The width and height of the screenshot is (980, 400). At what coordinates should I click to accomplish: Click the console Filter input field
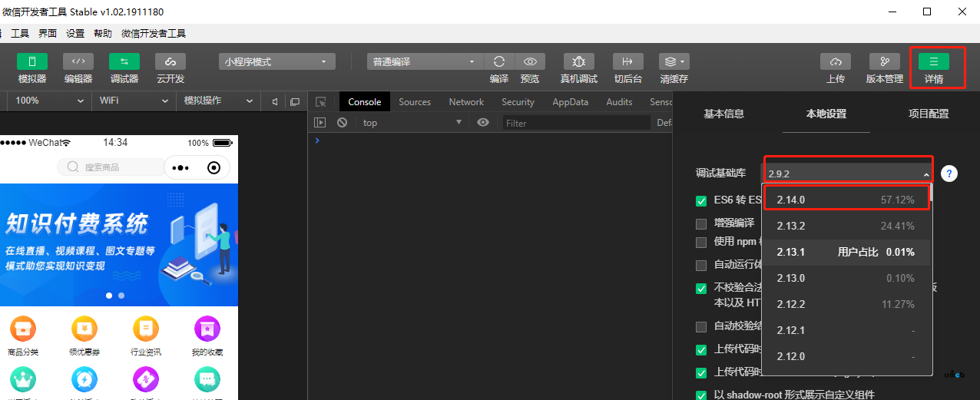tap(576, 123)
